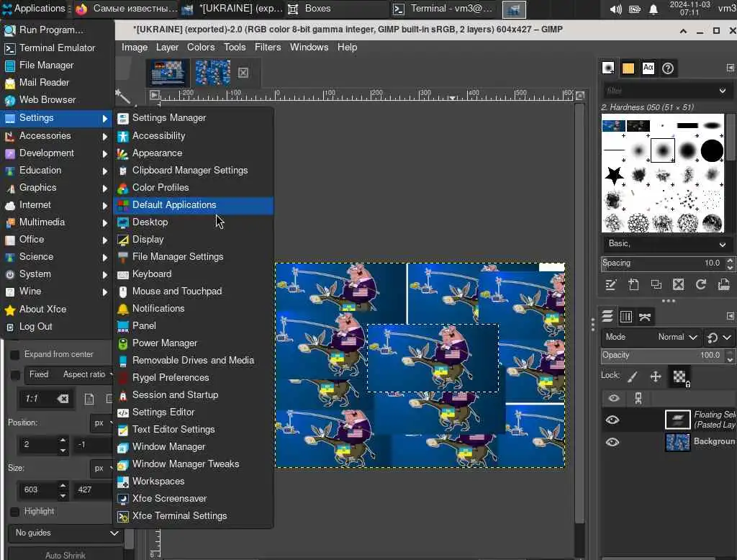Click Open brush as image icon
The image size is (737, 560).
723,284
